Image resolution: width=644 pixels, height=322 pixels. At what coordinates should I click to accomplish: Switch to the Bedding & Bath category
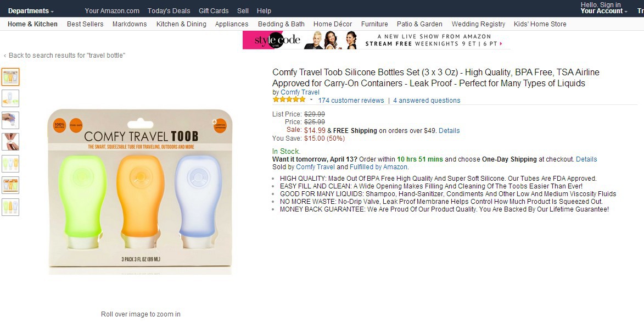(x=281, y=24)
